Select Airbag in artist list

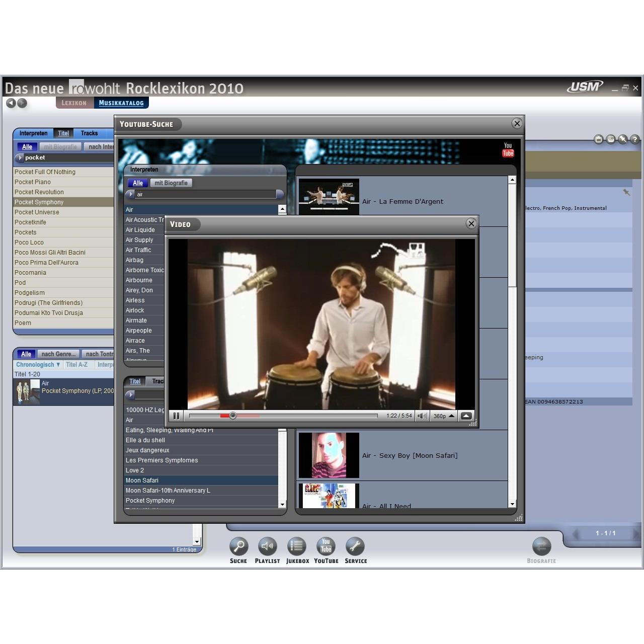[x=144, y=260]
